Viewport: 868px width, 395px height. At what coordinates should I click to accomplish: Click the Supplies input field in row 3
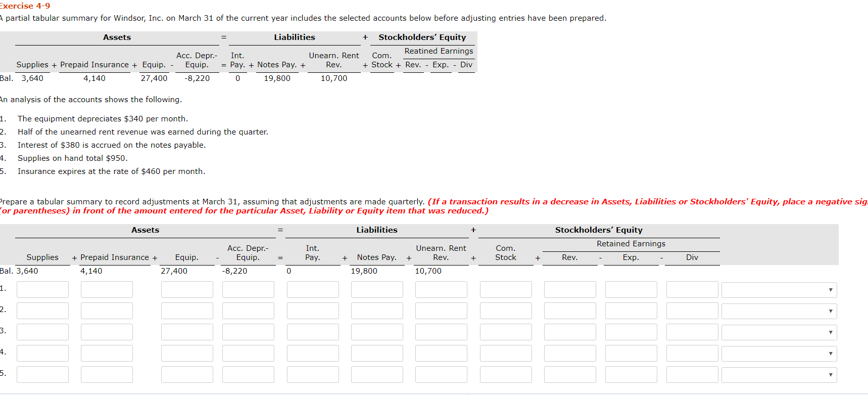click(x=42, y=332)
